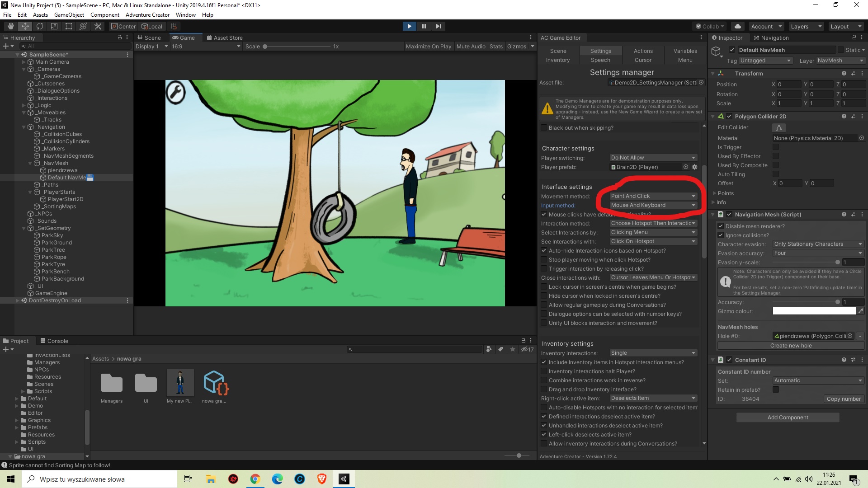
Task: Click Create new hole button
Action: pos(791,346)
